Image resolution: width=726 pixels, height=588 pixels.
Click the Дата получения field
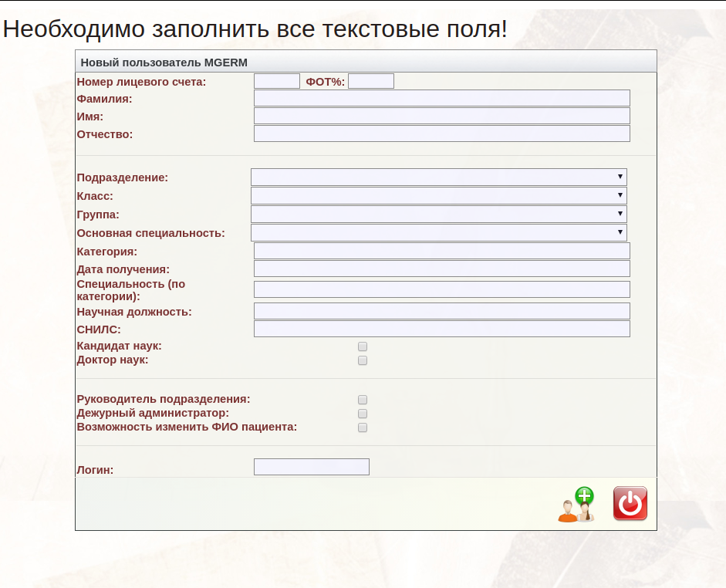coord(441,269)
